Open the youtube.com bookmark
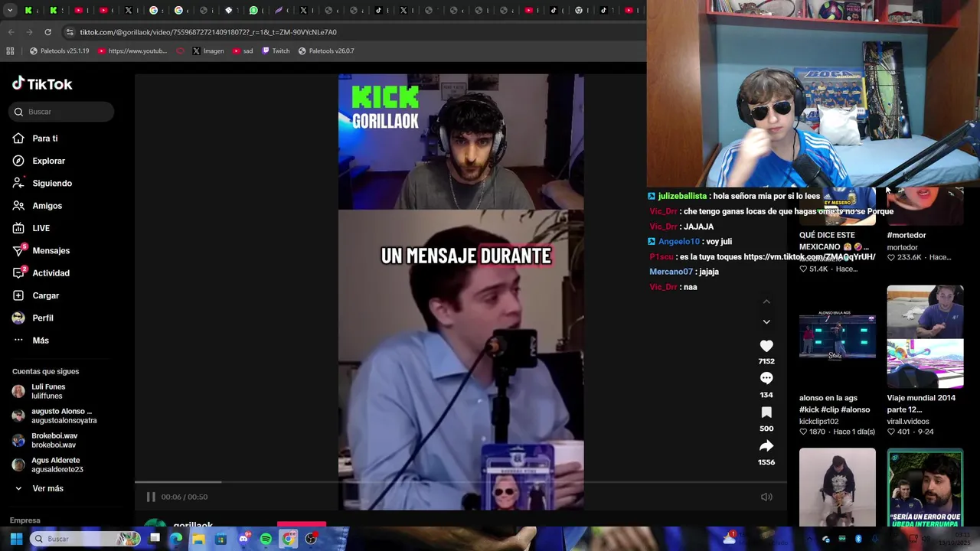This screenshot has width=980, height=551. point(132,51)
